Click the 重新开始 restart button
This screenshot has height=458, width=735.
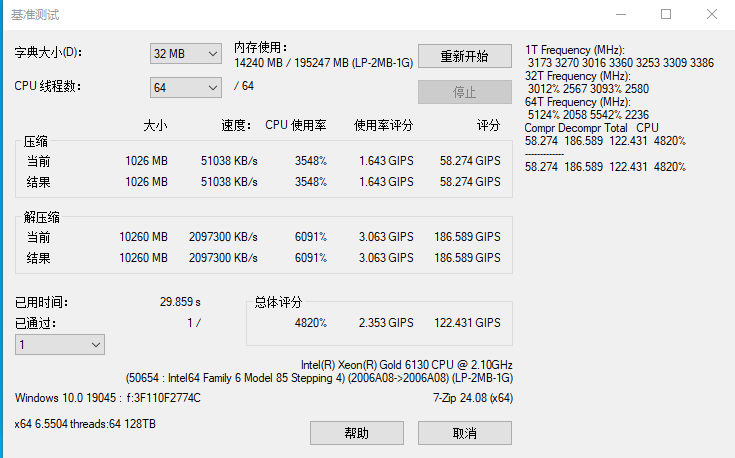465,56
